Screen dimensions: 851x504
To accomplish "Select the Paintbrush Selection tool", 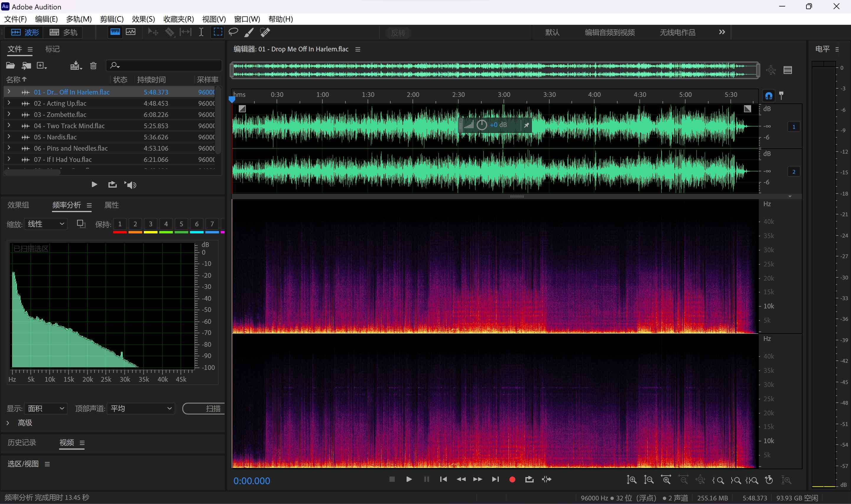I will (249, 32).
